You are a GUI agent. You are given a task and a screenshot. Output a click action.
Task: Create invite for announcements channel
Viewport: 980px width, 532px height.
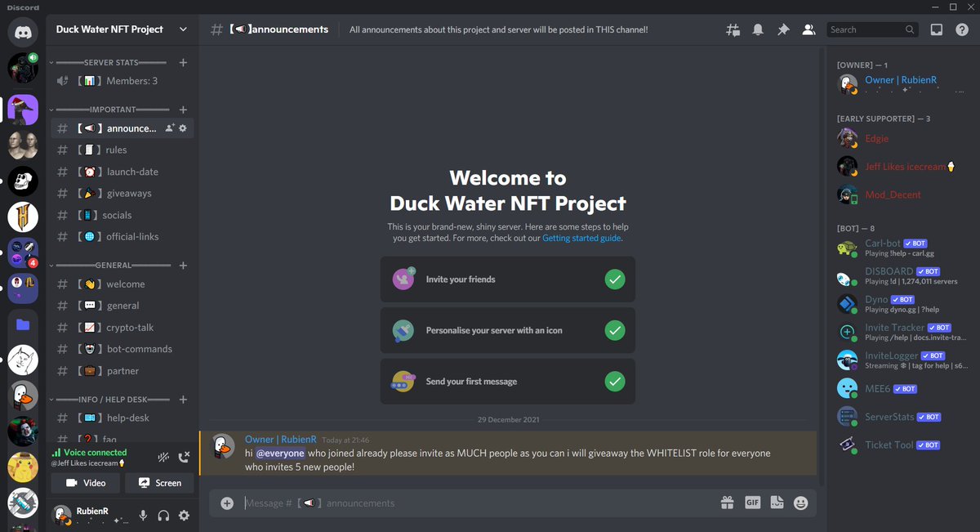(x=169, y=128)
